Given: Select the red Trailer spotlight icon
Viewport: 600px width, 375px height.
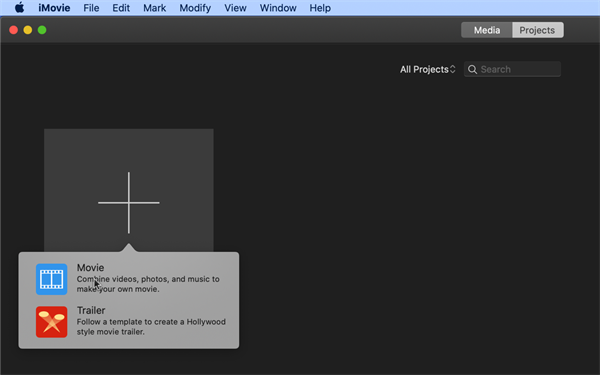Looking at the screenshot, I should (51, 322).
